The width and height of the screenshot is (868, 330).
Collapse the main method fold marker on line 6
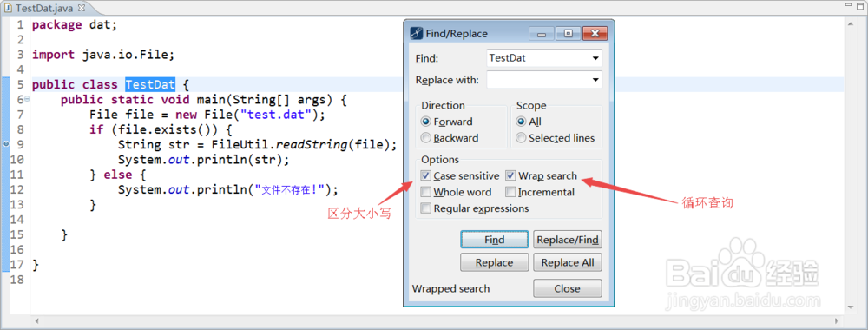click(27, 99)
